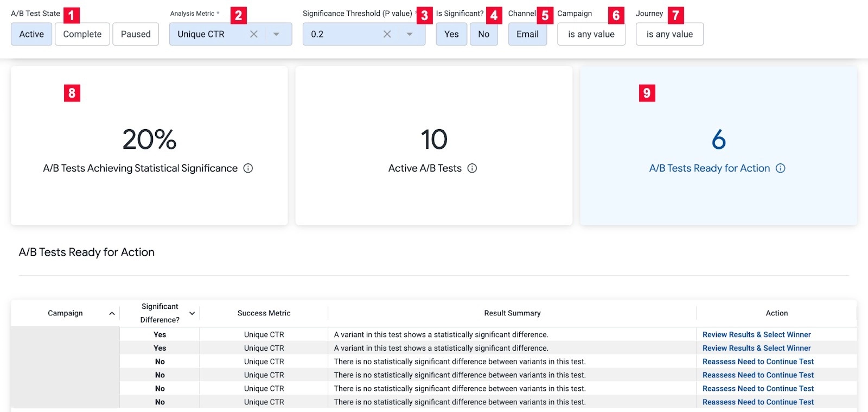Viewport: 868px width, 412px height.
Task: Expand the Significance Threshold dropdown arrow
Action: 410,34
